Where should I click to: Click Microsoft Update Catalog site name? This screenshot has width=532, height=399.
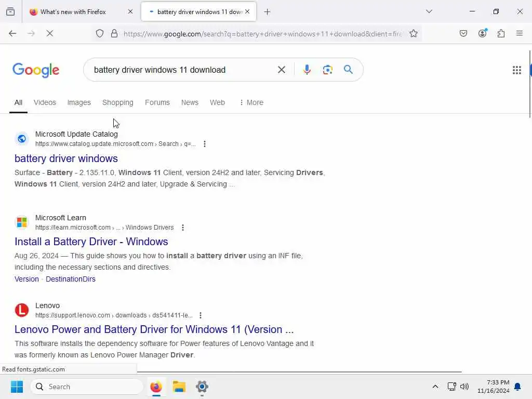point(76,134)
